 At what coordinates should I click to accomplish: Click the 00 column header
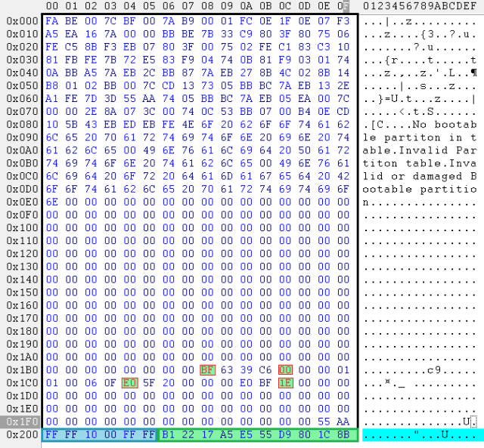[x=52, y=6]
